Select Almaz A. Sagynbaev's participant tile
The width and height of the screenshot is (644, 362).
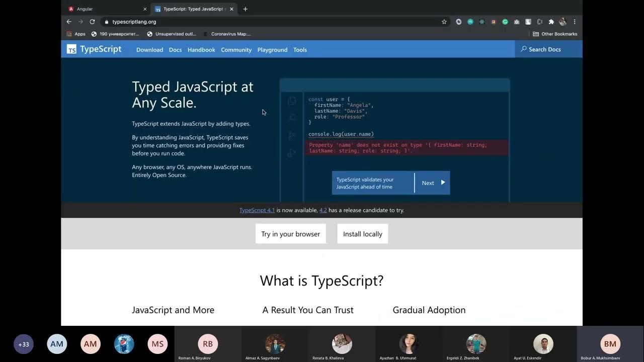[275, 344]
